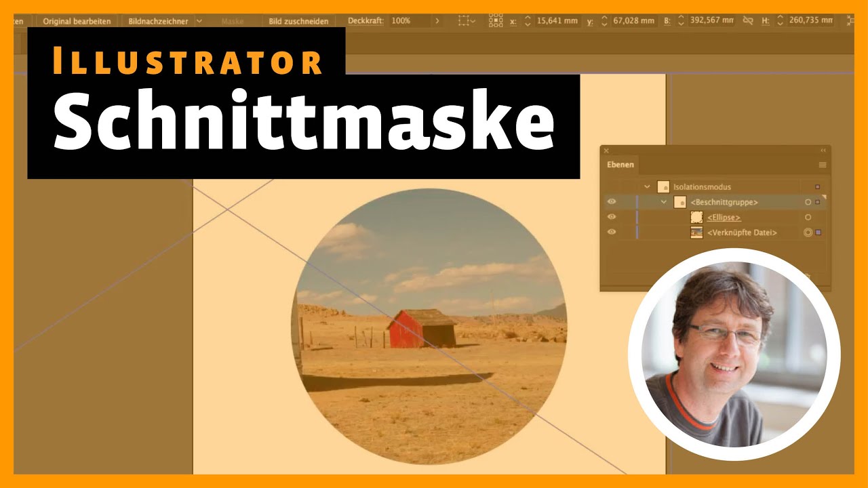Click the Verknüpfte Datei selection color square

818,232
